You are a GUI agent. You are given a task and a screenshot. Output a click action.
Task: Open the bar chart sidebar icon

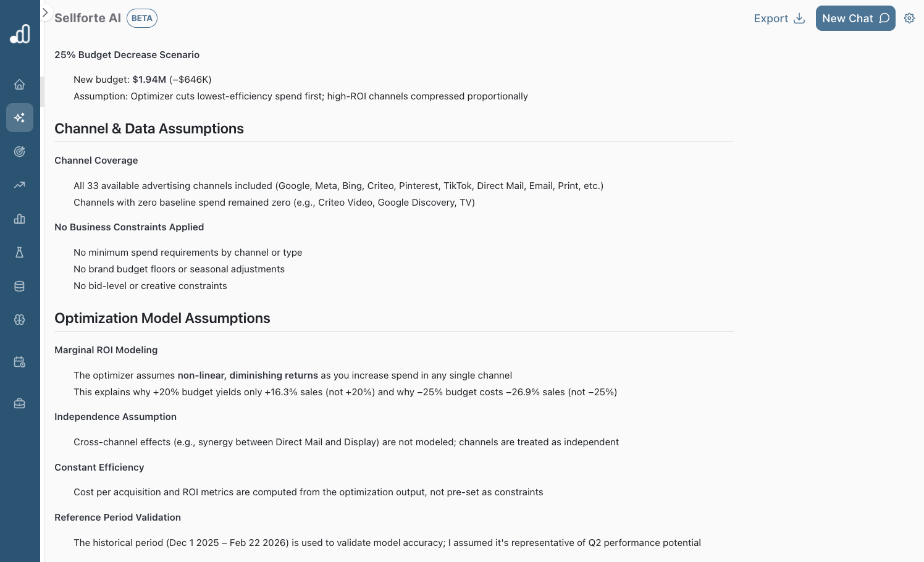coord(20,219)
